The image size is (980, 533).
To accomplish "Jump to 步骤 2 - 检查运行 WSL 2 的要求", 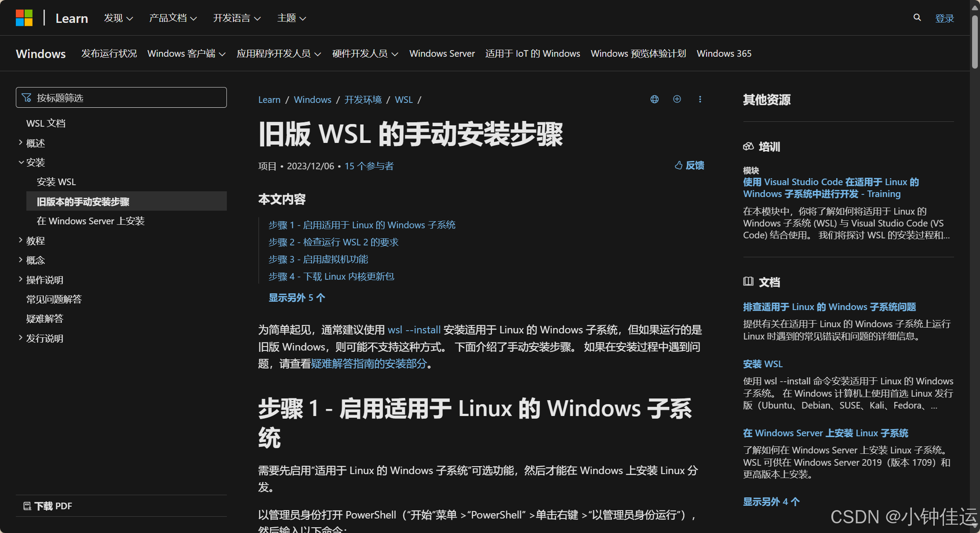I will [334, 242].
